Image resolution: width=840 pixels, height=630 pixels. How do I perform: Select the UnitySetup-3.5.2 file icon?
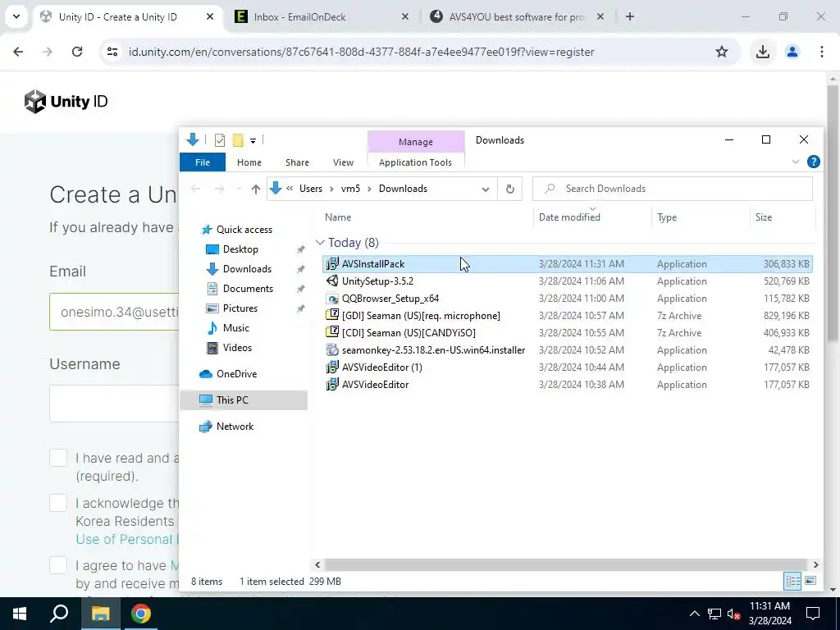click(332, 281)
